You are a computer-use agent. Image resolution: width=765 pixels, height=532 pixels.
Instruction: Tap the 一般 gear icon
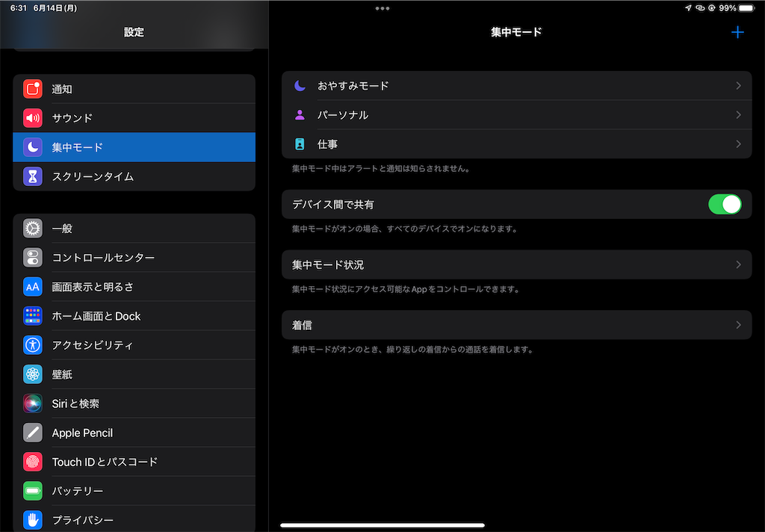point(33,229)
